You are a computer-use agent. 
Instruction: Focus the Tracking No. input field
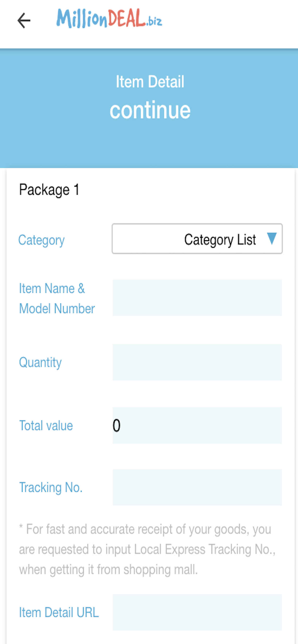[x=197, y=487]
